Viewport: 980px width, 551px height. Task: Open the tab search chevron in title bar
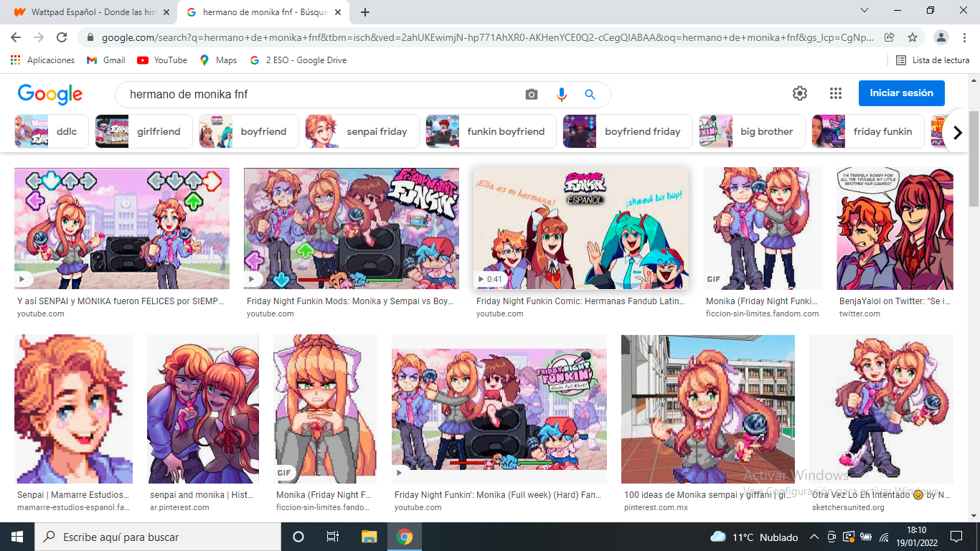864,11
